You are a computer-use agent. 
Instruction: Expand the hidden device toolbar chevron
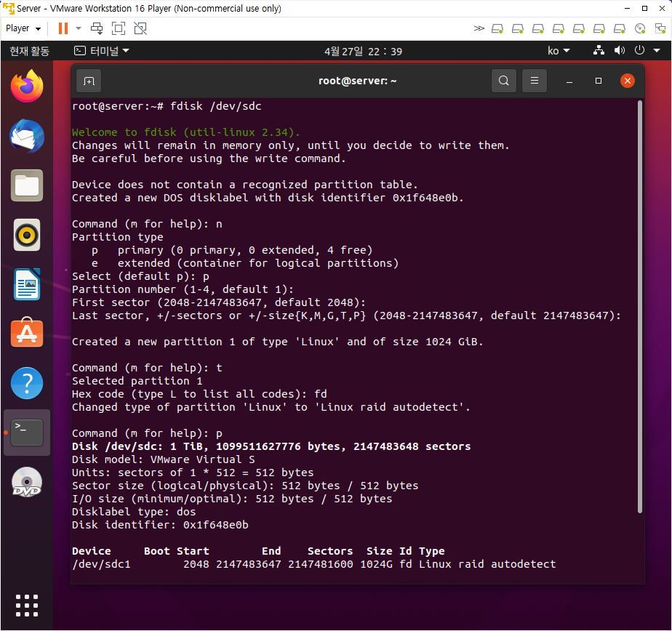click(479, 28)
